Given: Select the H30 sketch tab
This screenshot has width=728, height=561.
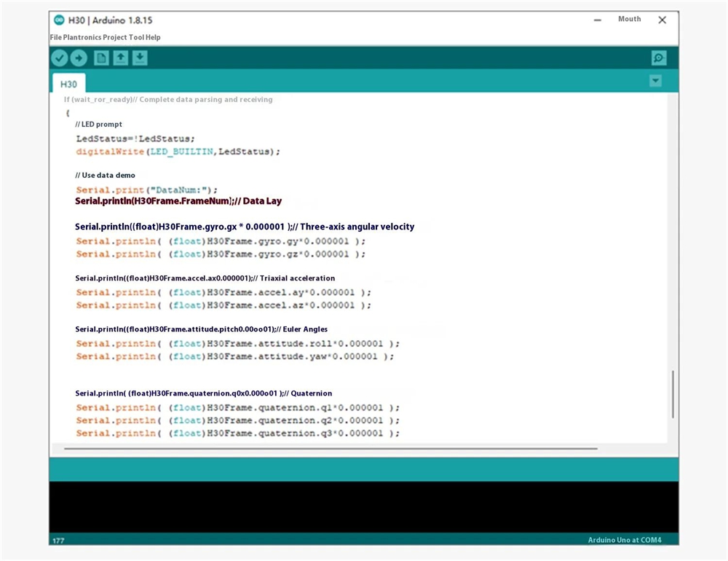Looking at the screenshot, I should pos(68,84).
